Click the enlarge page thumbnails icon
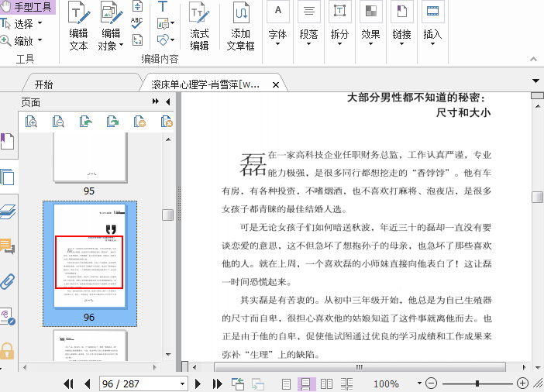 tap(32, 122)
